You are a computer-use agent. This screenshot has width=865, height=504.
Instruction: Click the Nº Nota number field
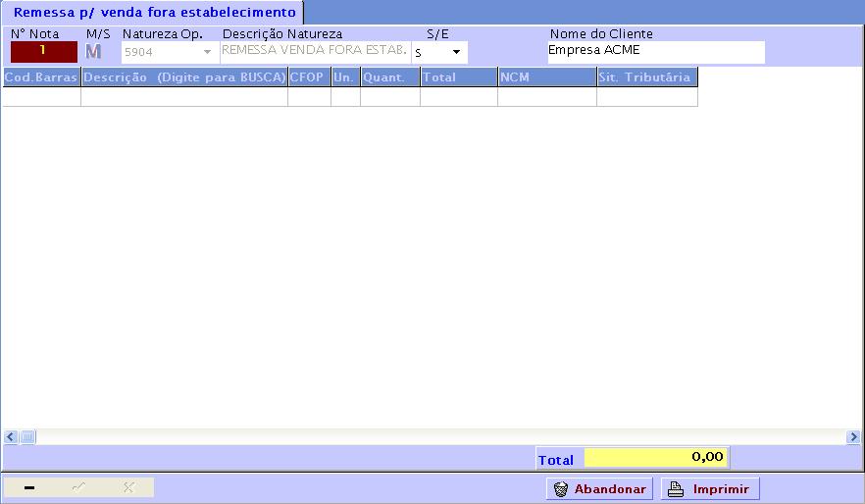[43, 51]
